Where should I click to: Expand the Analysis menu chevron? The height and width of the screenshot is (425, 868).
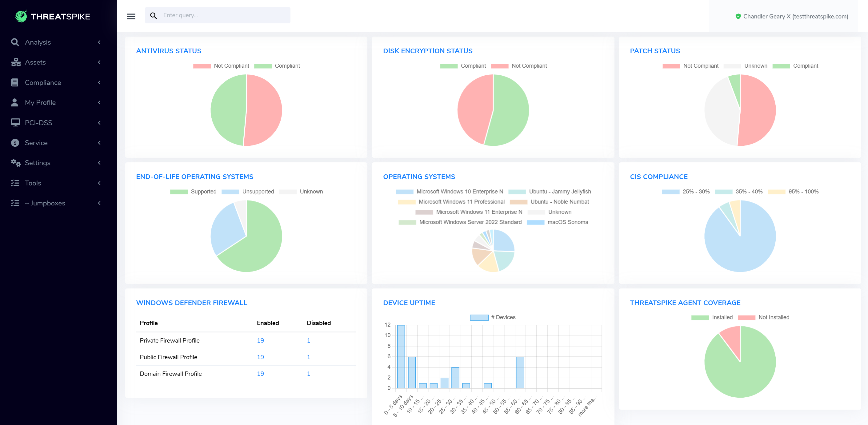coord(99,42)
